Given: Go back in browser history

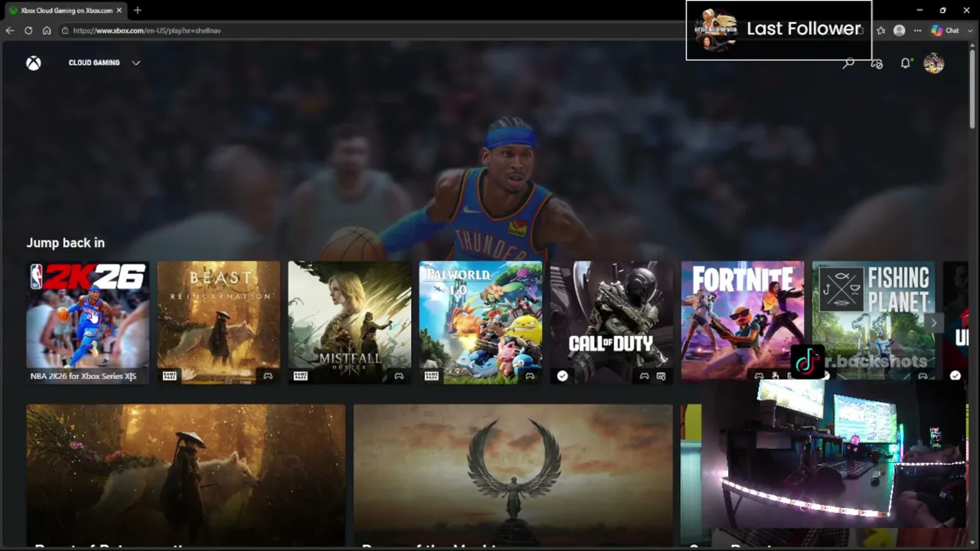Looking at the screenshot, I should [x=10, y=31].
